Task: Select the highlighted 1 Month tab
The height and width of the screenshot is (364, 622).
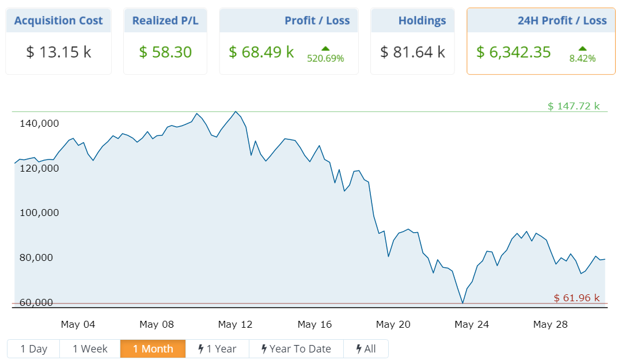Action: 153,349
